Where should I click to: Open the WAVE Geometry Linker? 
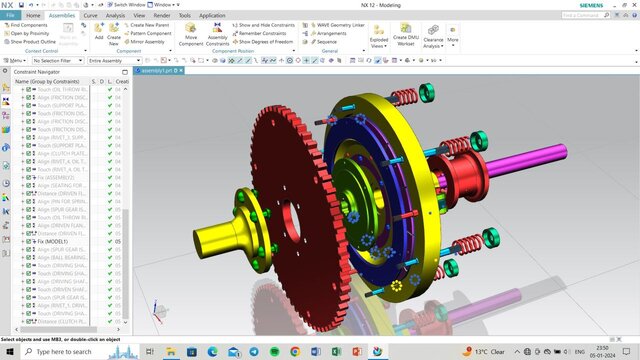pyautogui.click(x=338, y=25)
